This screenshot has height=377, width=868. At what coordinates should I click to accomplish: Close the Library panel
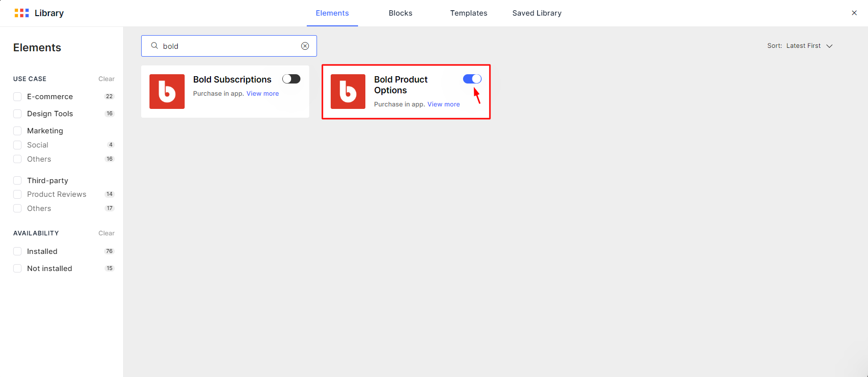coord(854,13)
